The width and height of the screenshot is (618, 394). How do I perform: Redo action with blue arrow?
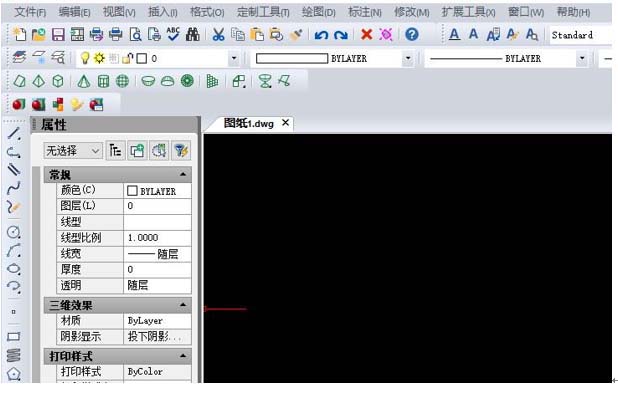341,35
